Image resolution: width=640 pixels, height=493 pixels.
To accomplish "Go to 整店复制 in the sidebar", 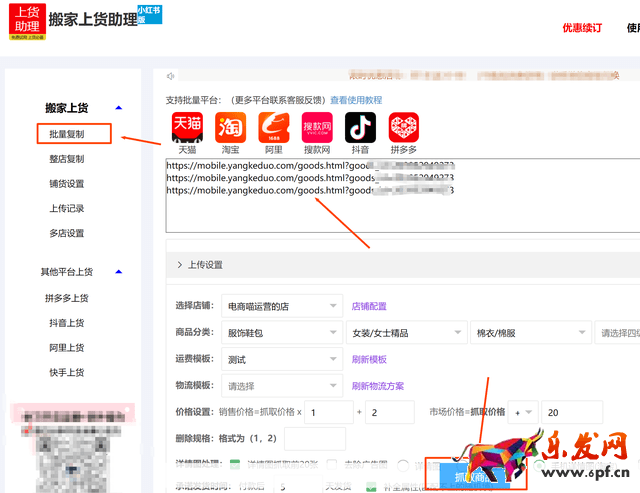I will coord(67,159).
